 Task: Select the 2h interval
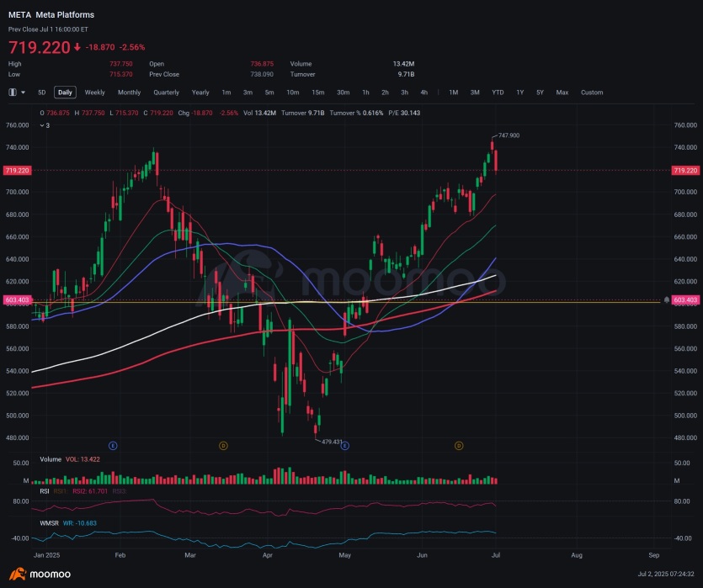[x=385, y=93]
